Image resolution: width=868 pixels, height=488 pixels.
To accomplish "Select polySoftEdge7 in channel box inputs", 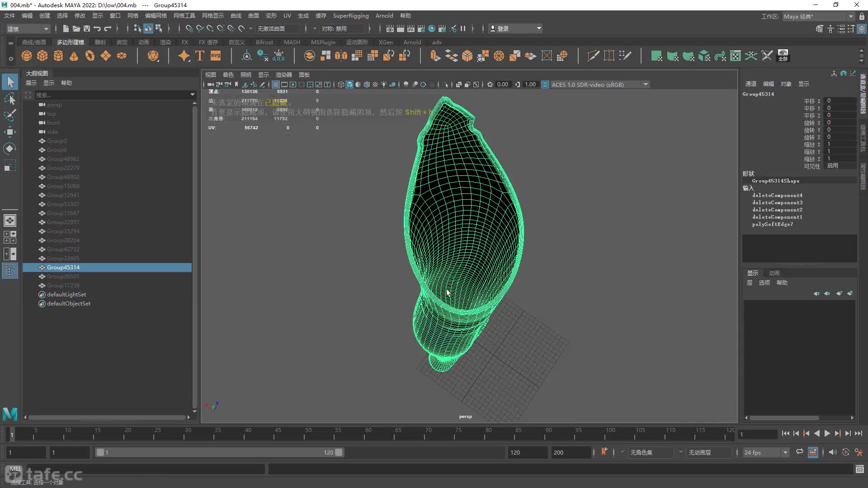I will click(772, 224).
